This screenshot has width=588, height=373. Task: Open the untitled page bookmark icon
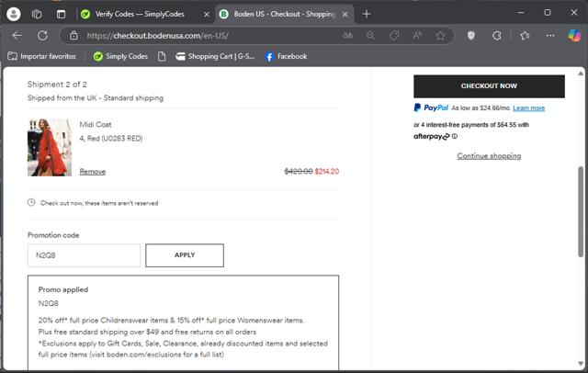[162, 56]
